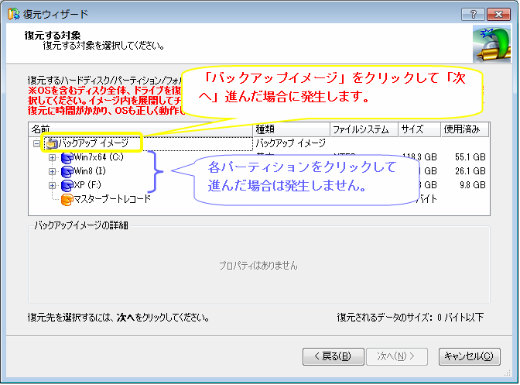Expand the Win7x64 (C:) partition node
The width and height of the screenshot is (520, 385).
pos(52,158)
